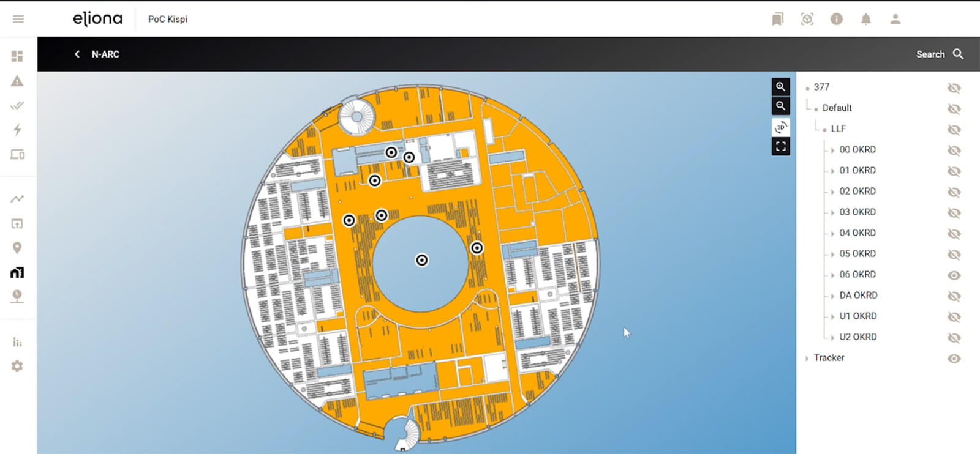Show the U2 OKRD floor
980x454 pixels.
954,338
